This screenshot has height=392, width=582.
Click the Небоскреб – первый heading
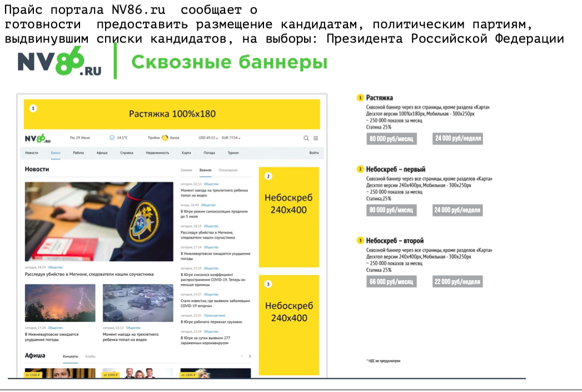point(396,169)
